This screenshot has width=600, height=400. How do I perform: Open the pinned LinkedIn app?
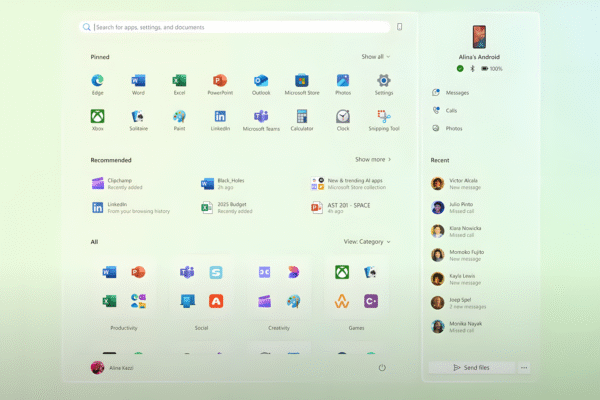click(x=220, y=120)
